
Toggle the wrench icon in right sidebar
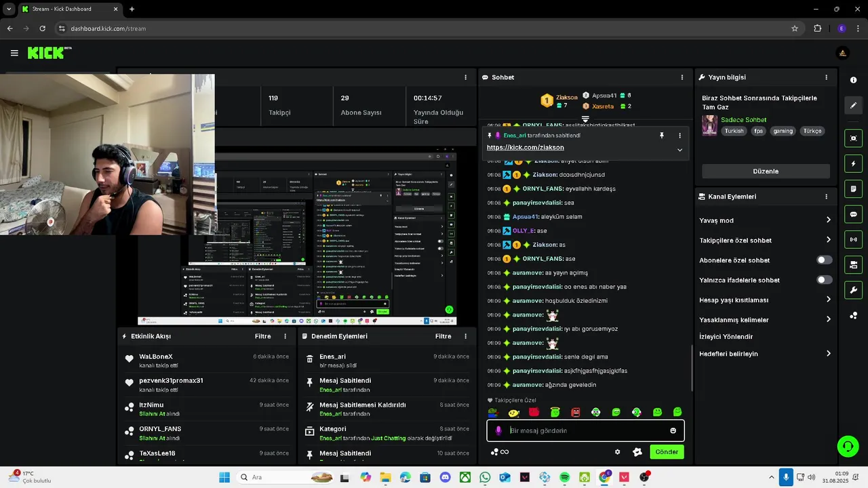pos(853,290)
